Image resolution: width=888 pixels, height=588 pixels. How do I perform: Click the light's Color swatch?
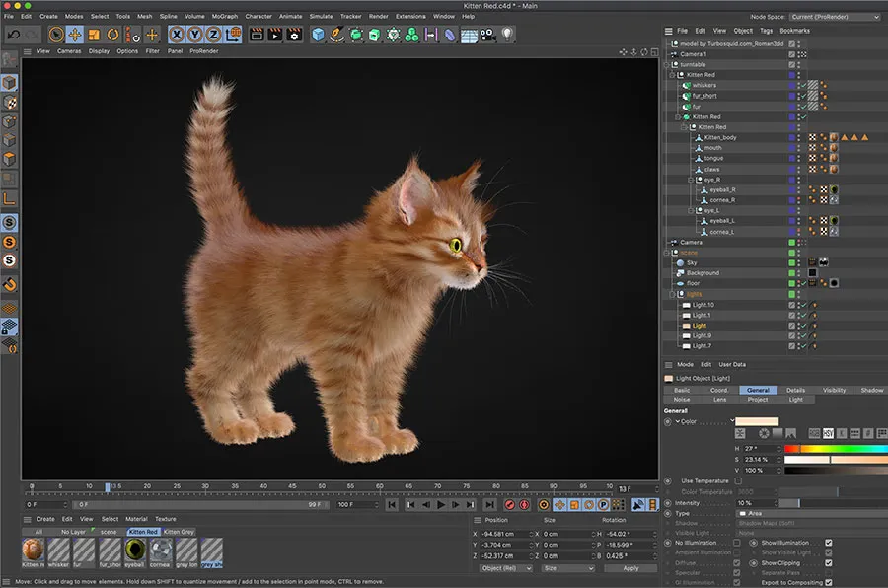point(757,422)
